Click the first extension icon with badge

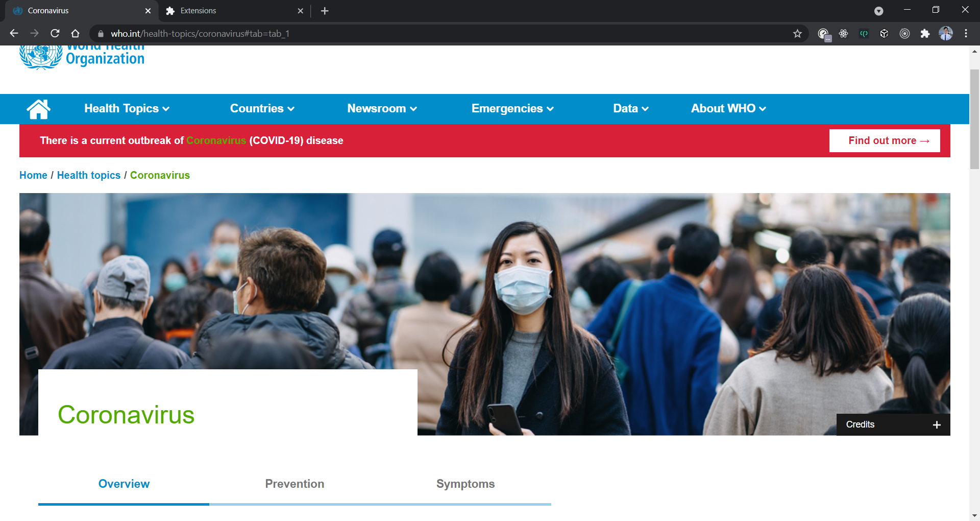tap(824, 34)
